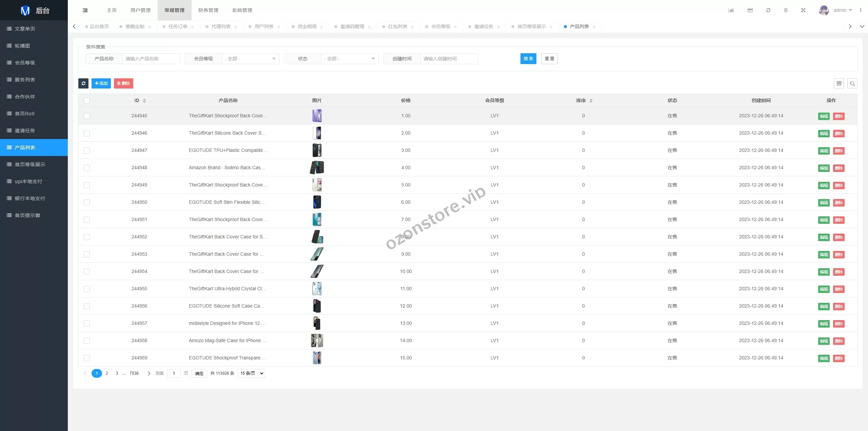The image size is (868, 431).
Task: Toggle fullscreen with the expand icon
Action: point(803,10)
